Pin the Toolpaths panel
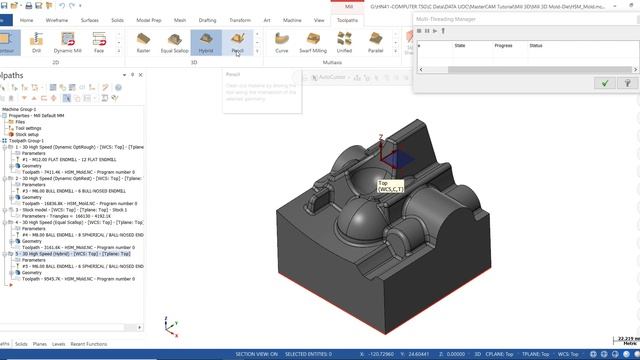The image size is (640, 360). (133, 75)
